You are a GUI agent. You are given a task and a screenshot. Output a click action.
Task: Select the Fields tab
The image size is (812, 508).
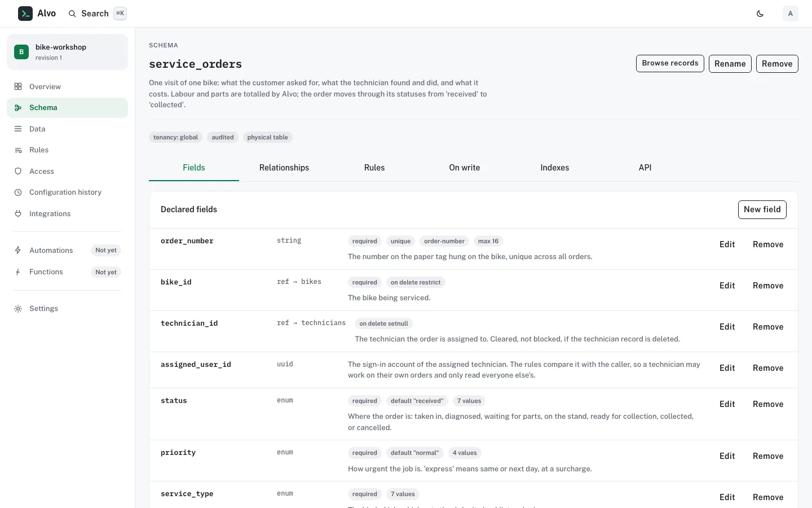pos(194,168)
